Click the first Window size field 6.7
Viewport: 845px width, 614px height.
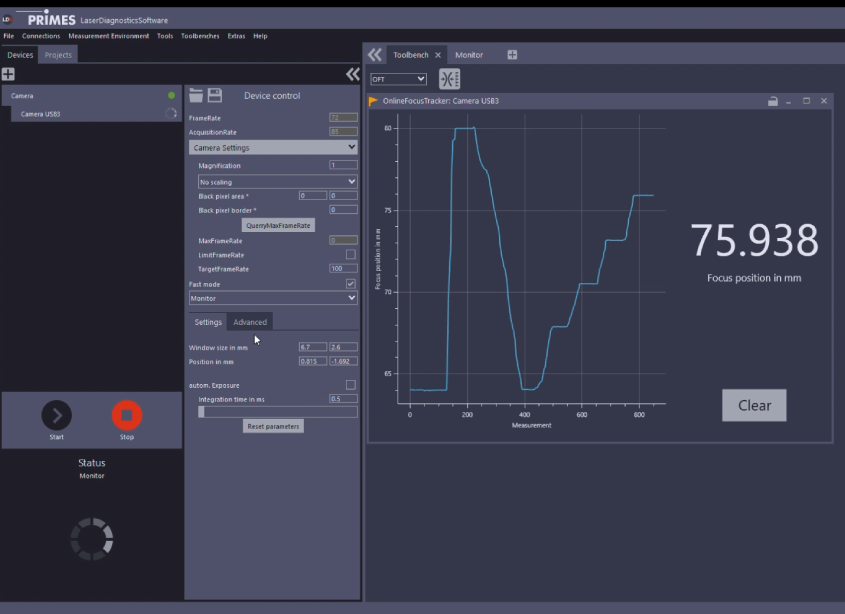point(313,347)
